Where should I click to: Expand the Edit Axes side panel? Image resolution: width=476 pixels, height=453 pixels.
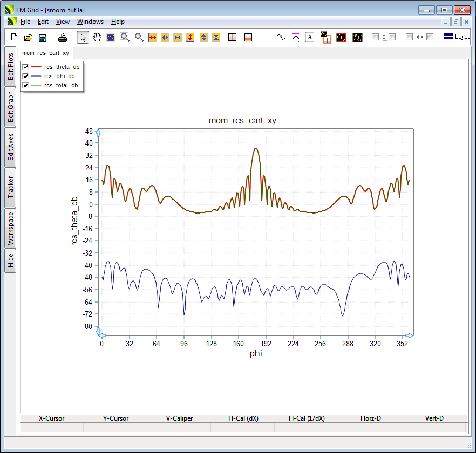pos(10,147)
